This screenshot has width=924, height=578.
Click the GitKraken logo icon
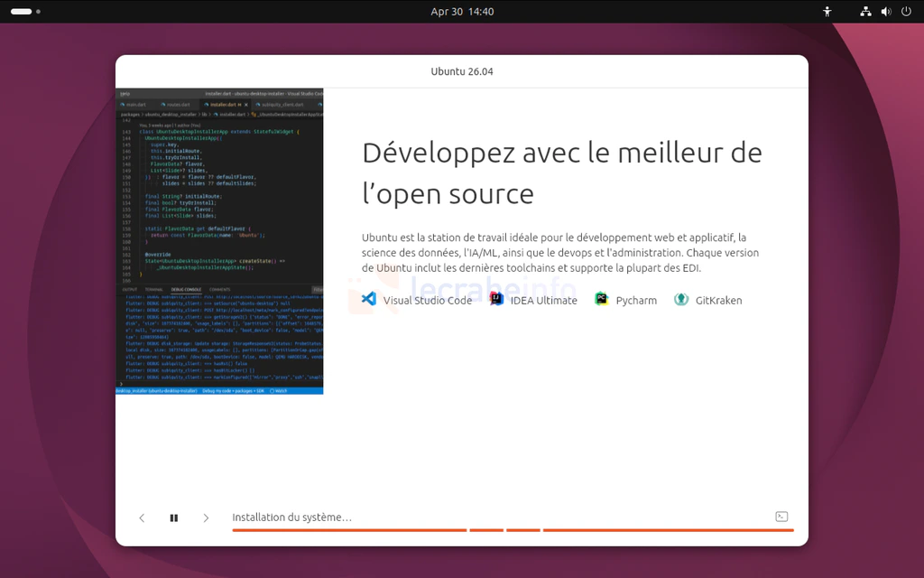(x=681, y=299)
